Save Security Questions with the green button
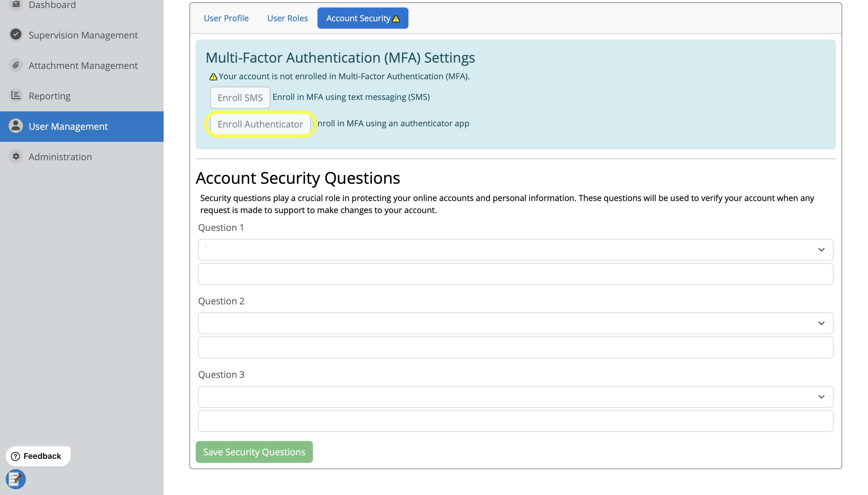 point(254,452)
